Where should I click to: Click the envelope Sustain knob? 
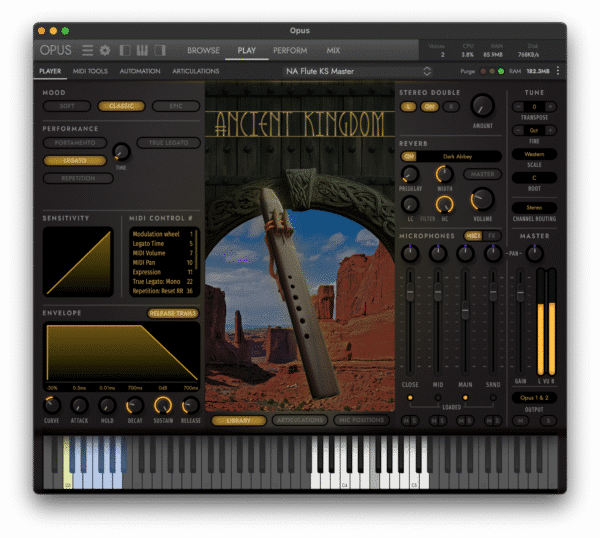click(x=163, y=406)
